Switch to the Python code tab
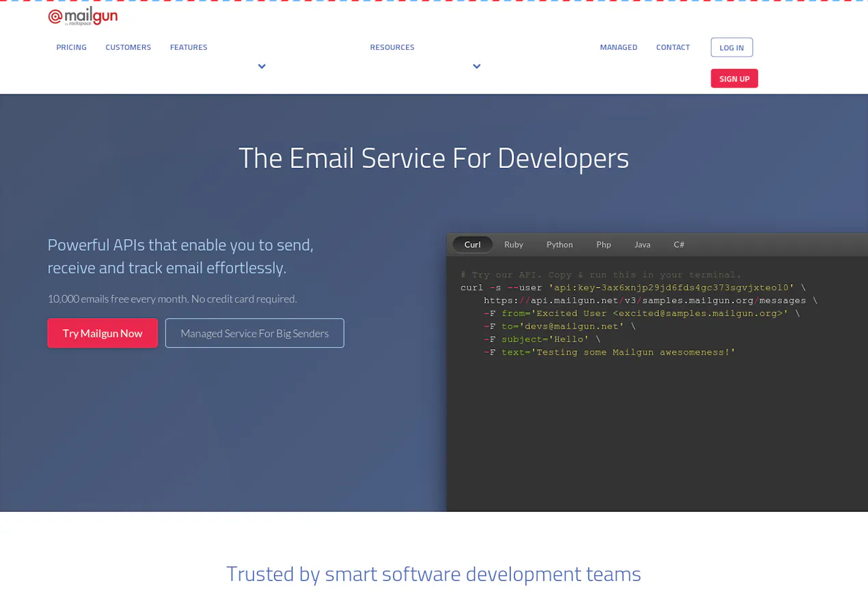868x608 pixels. pos(560,245)
